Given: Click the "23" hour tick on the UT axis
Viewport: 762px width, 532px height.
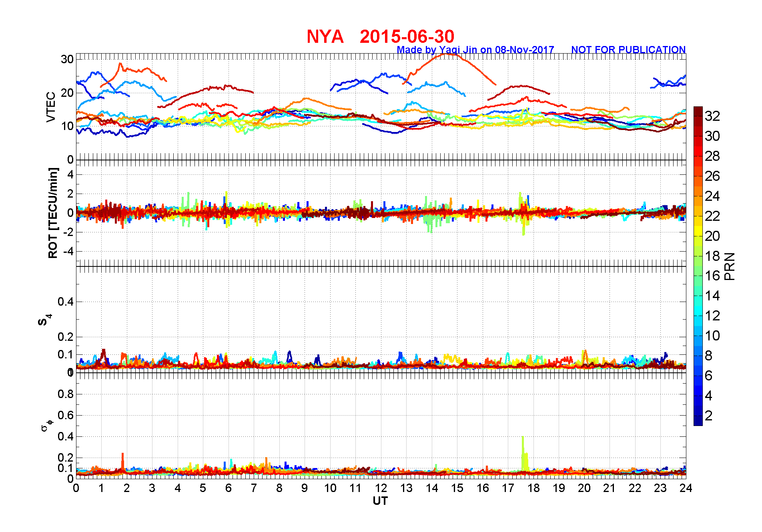Looking at the screenshot, I should click(x=660, y=488).
